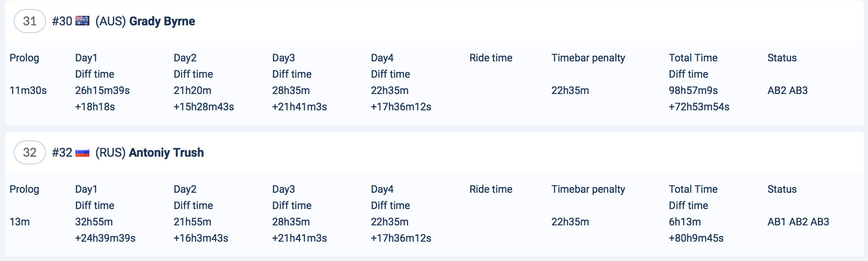Click Antoniy Trush's total diff +80h9m45s
The height and width of the screenshot is (261, 868).
click(x=696, y=238)
